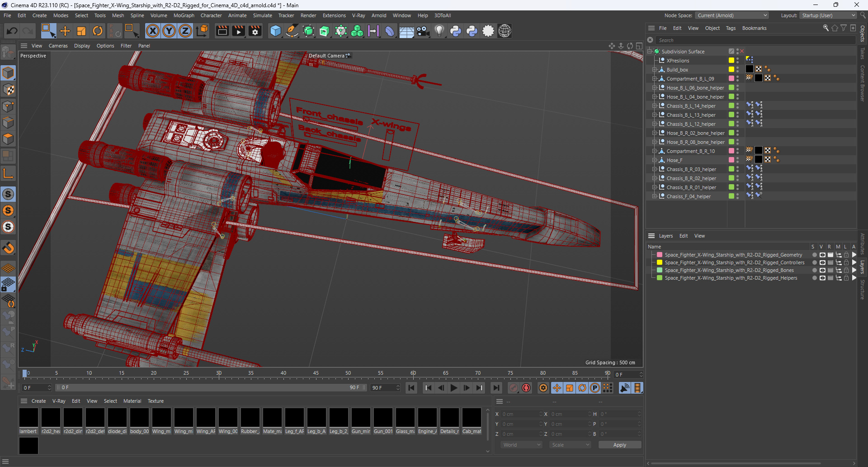Click the Play Forwards button
Screen dimensions: 868x467
pos(453,388)
